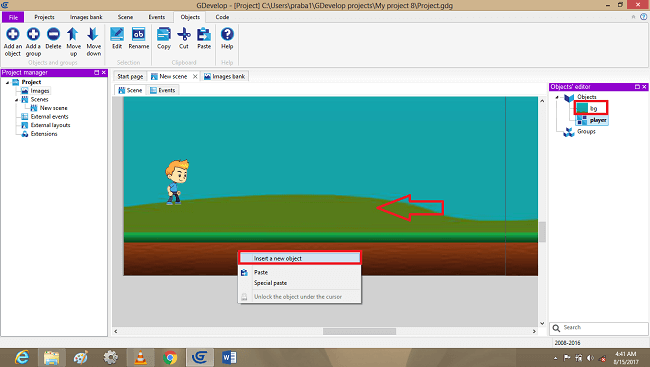The image size is (650, 367).
Task: Click the Edit object icon
Action: [117, 34]
